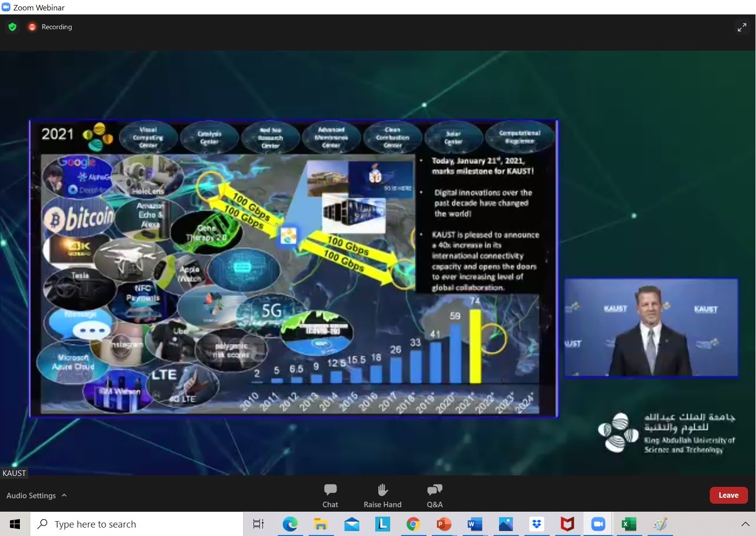Screen dimensions: 756x536
Task: Click the red Recording indicator
Action: click(x=32, y=27)
